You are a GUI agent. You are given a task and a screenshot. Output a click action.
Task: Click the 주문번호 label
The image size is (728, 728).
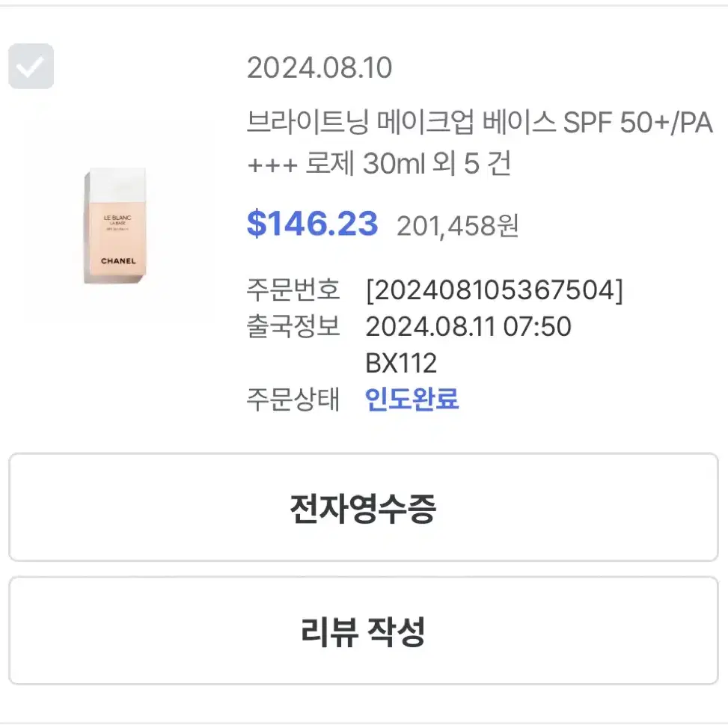point(293,290)
